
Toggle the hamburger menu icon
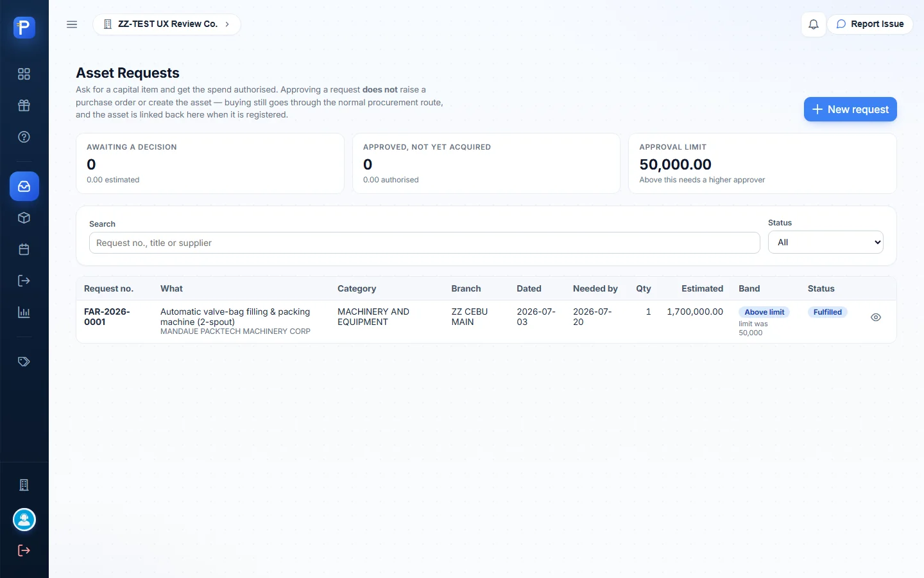(72, 24)
